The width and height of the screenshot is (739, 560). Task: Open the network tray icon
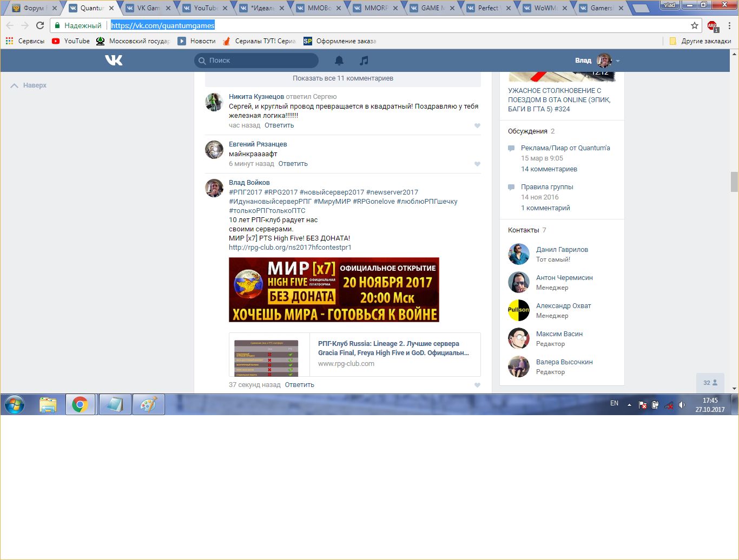click(x=669, y=405)
